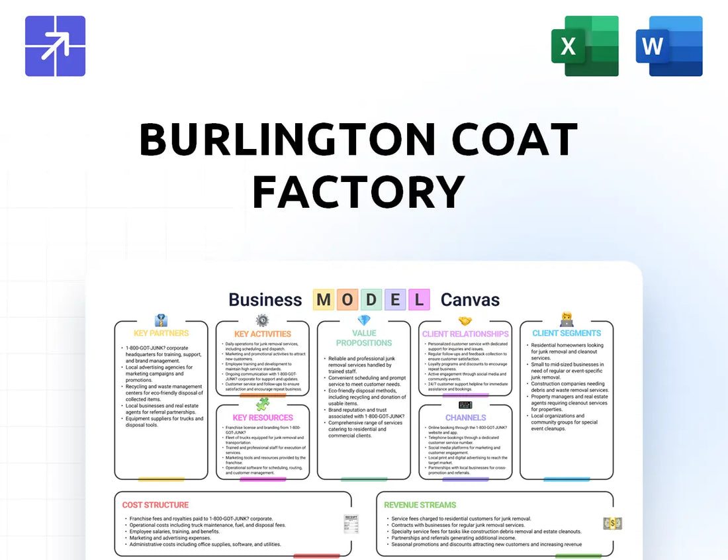The height and width of the screenshot is (560, 728).
Task: Click 'Equipment suppliers for trucks' bullet
Action: click(162, 422)
